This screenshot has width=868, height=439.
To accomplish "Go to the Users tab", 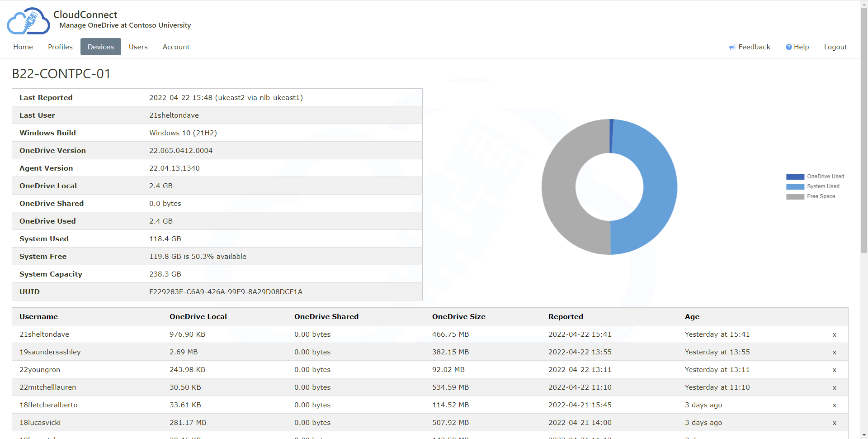I will click(x=138, y=47).
